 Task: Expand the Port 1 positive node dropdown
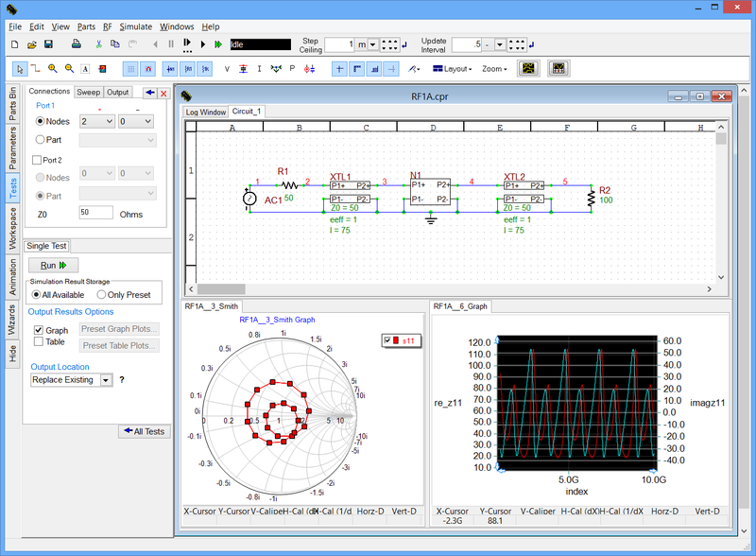point(108,121)
